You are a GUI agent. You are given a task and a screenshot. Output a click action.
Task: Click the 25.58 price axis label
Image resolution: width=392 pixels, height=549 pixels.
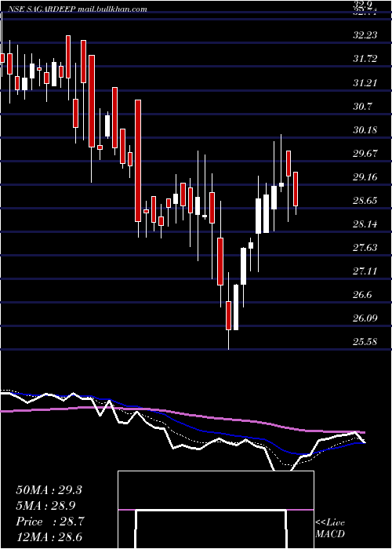click(x=365, y=341)
